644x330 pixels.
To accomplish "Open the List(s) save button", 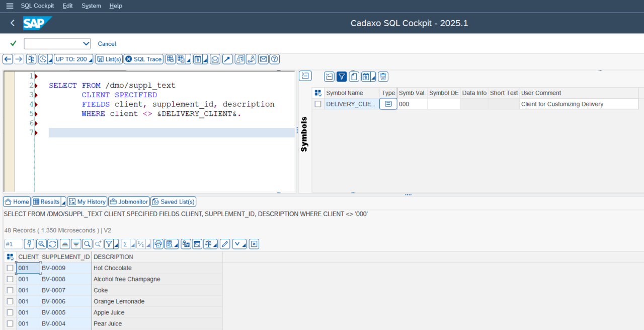I will [x=109, y=59].
